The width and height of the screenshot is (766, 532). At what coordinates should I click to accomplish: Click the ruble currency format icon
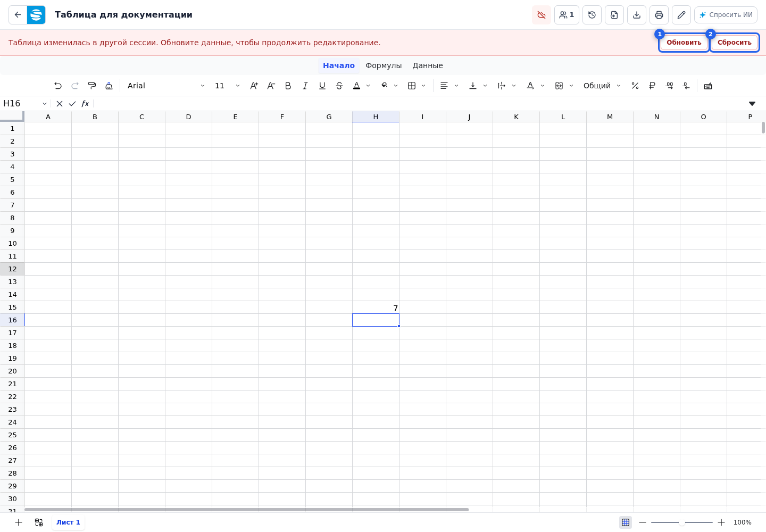coord(652,86)
